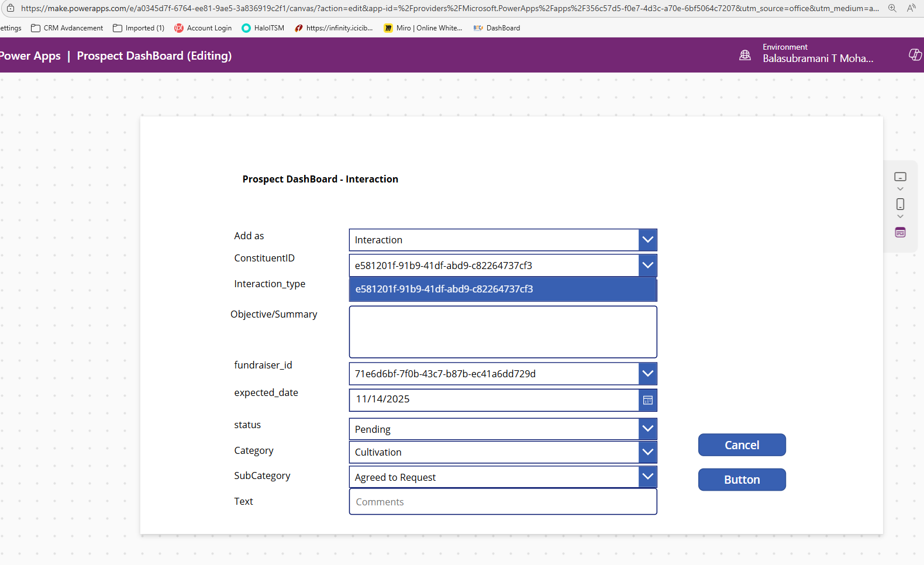Click the purple form layout icon
Image resolution: width=924 pixels, height=565 pixels.
click(x=900, y=232)
